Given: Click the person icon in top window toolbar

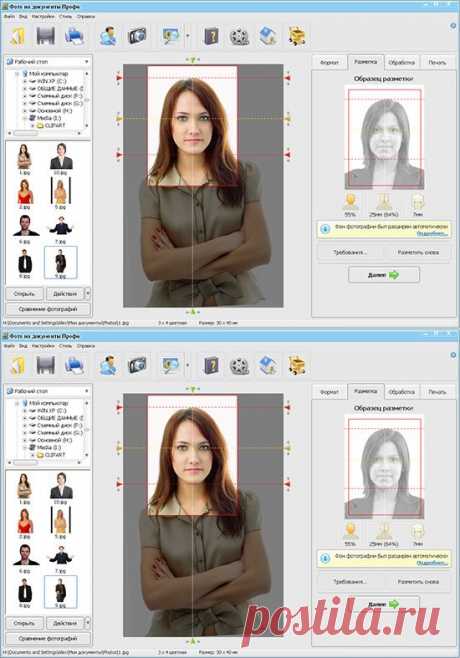Looking at the screenshot, I should pyautogui.click(x=108, y=36).
